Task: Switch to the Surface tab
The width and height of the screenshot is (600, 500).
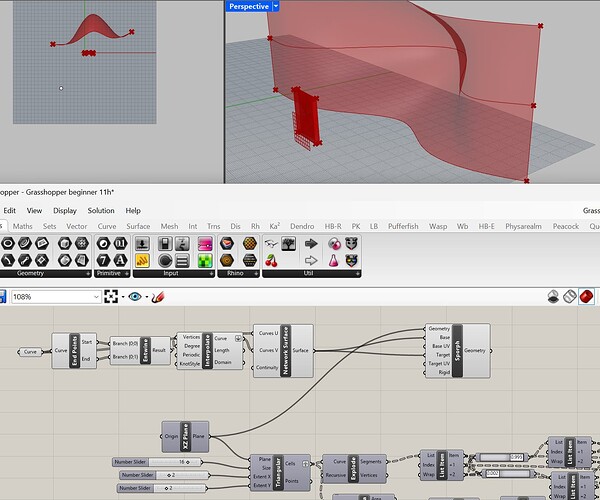Action: pyautogui.click(x=138, y=226)
